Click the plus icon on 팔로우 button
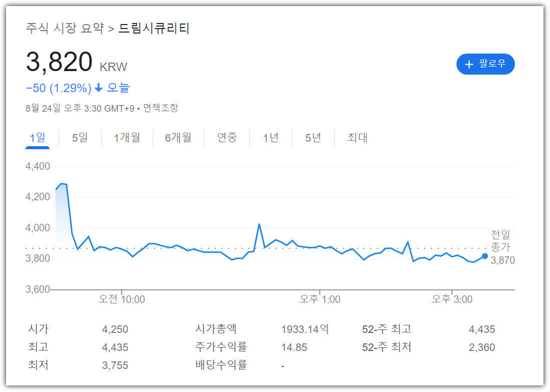550x392 pixels. tap(469, 64)
